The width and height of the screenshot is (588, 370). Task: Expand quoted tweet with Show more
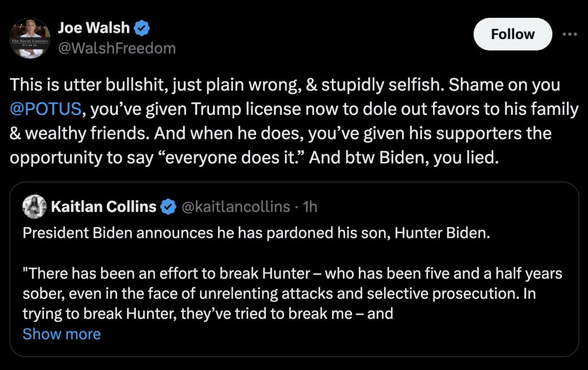(61, 334)
